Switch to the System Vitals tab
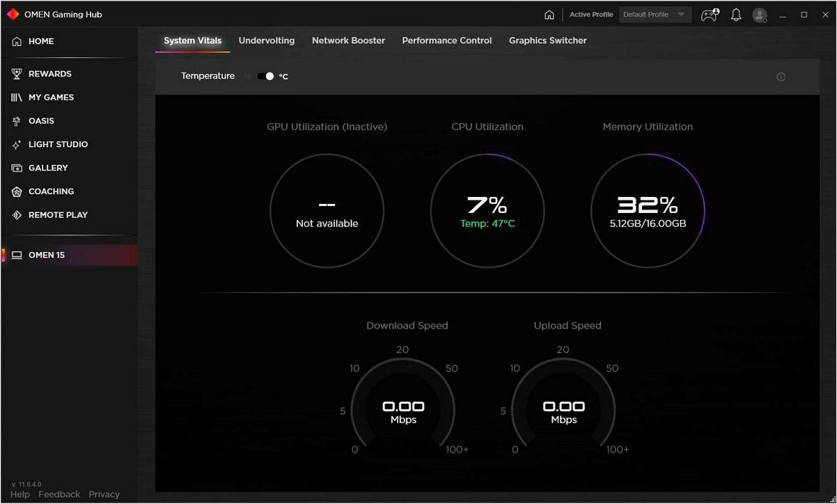837x504 pixels. click(x=192, y=40)
